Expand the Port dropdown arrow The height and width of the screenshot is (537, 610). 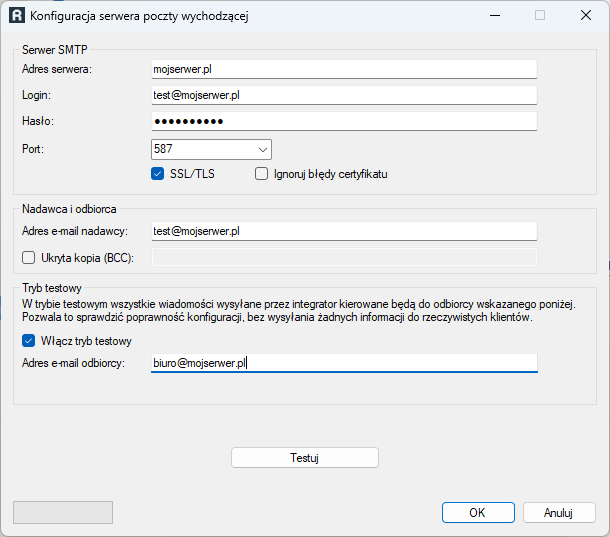[x=263, y=149]
